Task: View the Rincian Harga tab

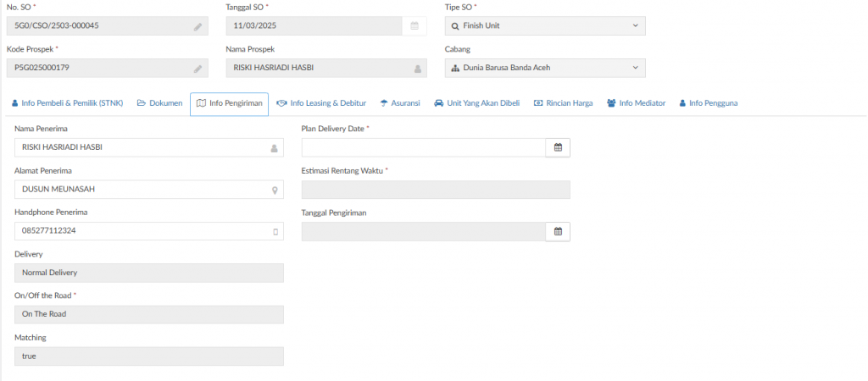Action: click(x=563, y=103)
